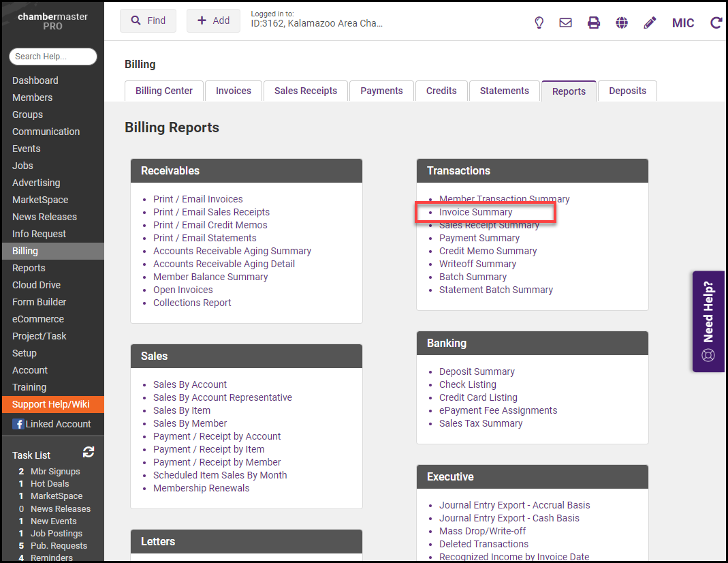Switch to the Invoices tab

[234, 91]
